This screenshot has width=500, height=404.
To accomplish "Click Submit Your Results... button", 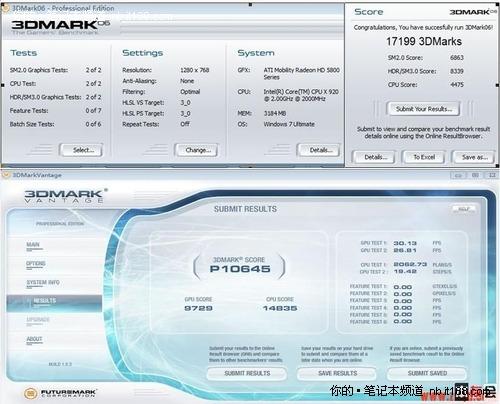I will click(x=423, y=109).
